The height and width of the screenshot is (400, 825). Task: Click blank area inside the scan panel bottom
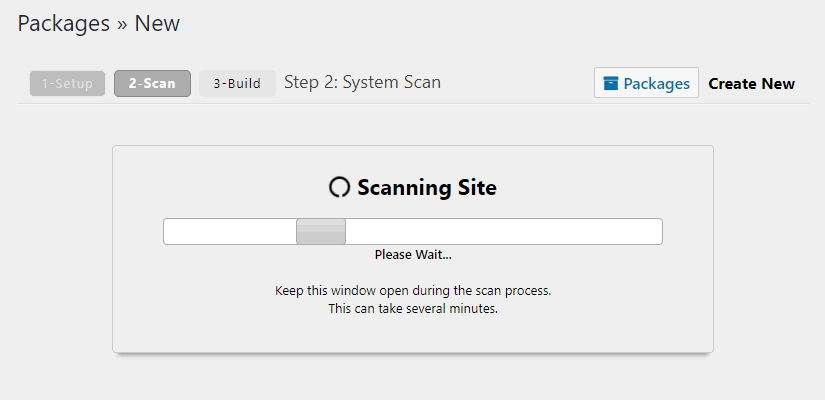tap(413, 335)
